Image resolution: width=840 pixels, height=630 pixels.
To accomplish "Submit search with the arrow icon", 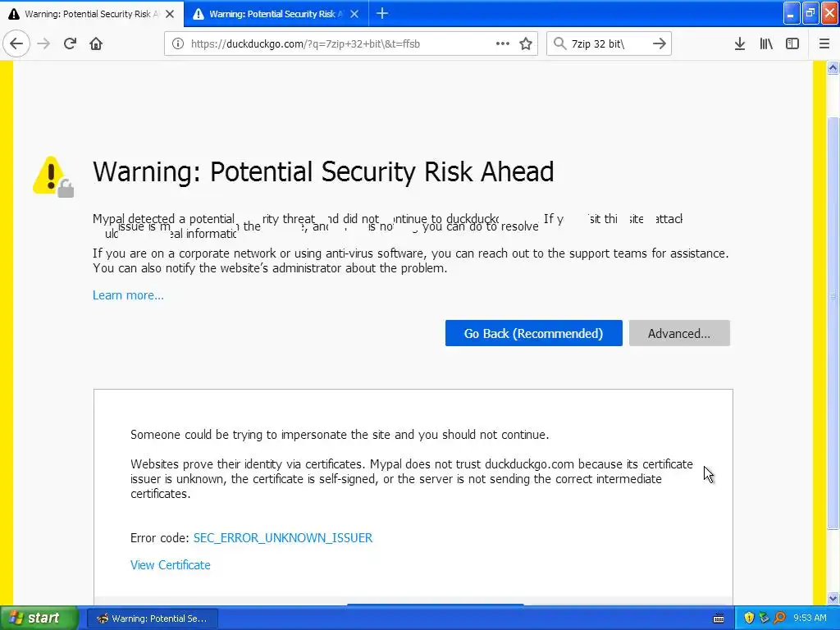I will coord(659,43).
